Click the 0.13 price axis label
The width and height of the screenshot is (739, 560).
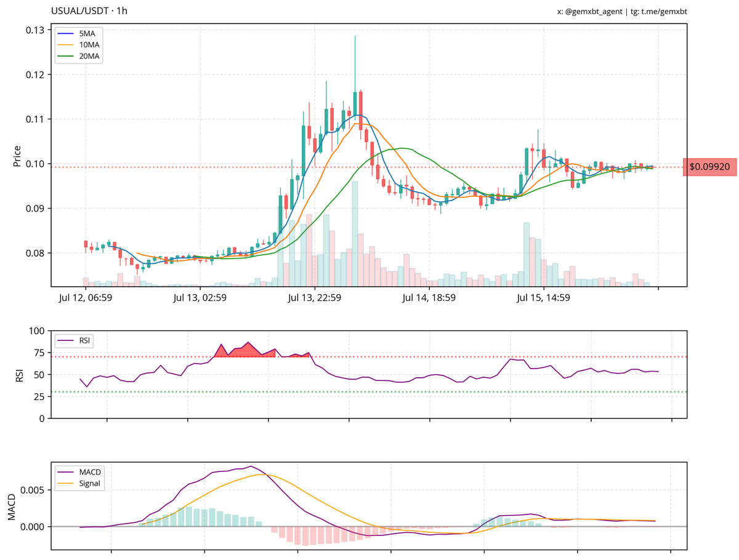tap(35, 30)
